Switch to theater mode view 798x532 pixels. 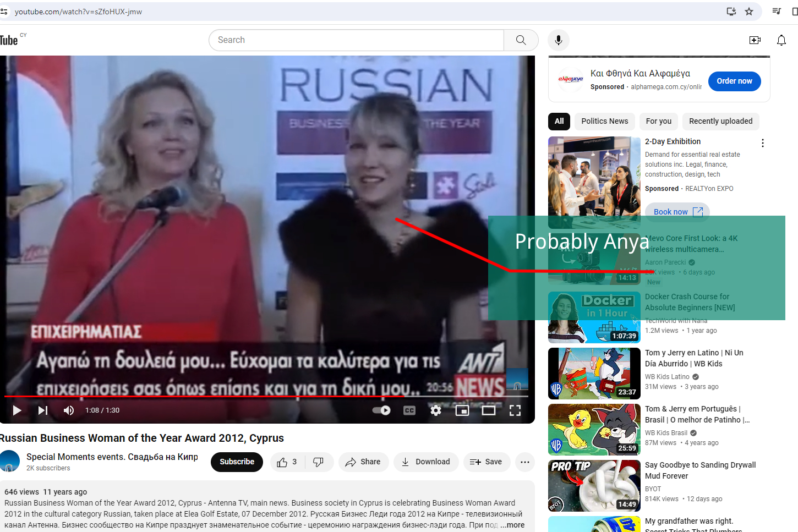click(x=489, y=410)
